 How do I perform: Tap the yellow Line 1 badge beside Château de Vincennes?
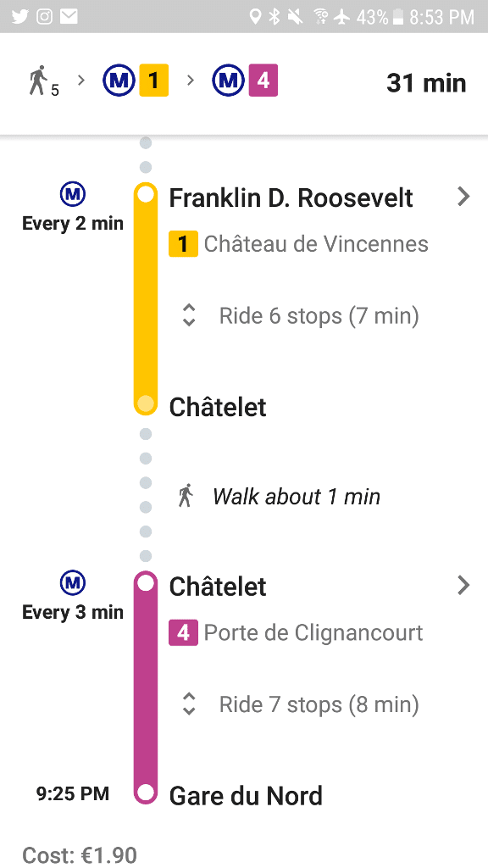click(183, 243)
